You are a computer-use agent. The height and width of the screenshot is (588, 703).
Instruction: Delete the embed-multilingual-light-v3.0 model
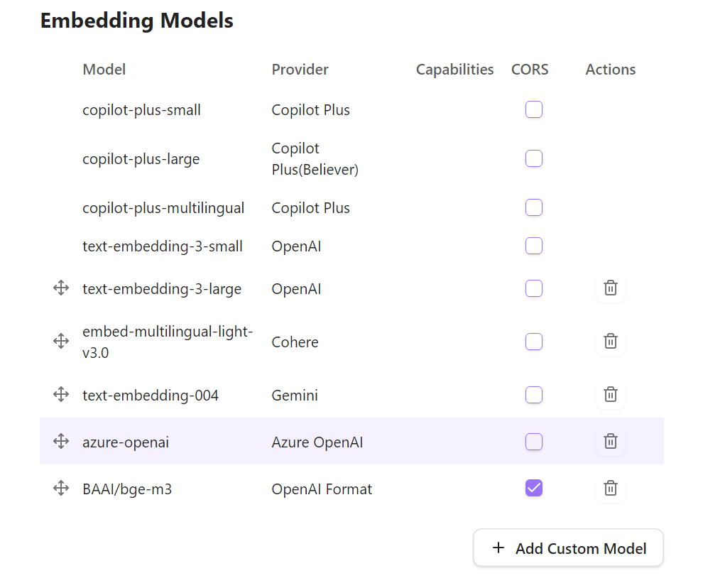[610, 342]
